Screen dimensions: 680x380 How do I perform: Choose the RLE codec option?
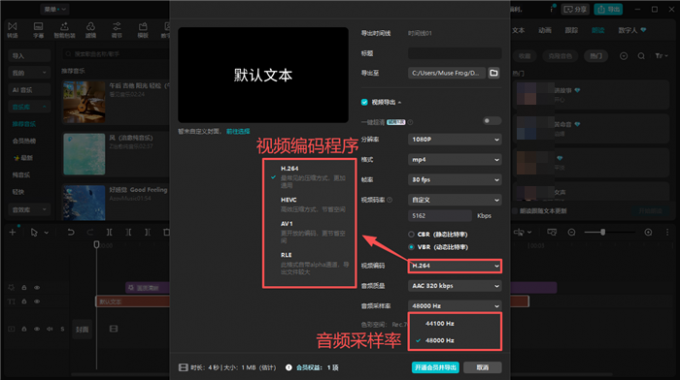coord(309,263)
